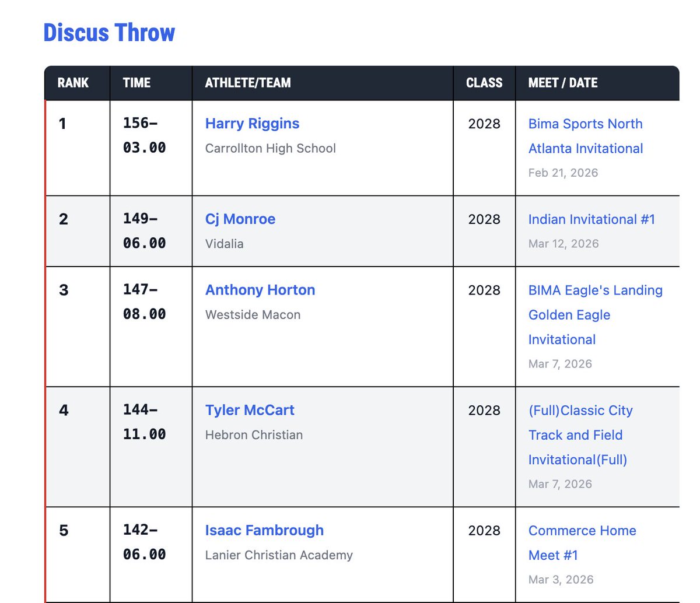Click Mar 7, 2026 under Classic City Invitational
700x603 pixels.
click(560, 484)
